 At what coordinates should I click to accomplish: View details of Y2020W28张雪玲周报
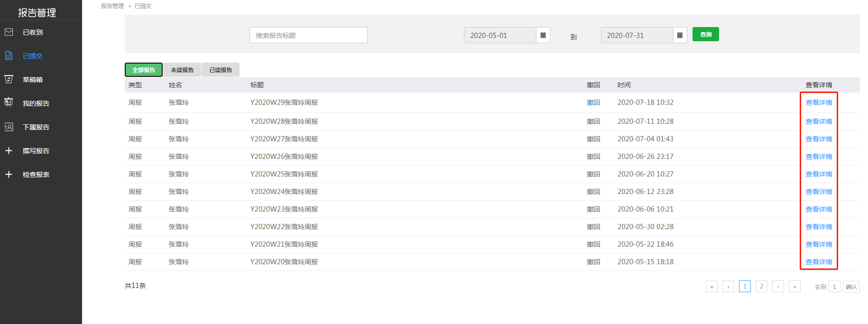point(819,121)
